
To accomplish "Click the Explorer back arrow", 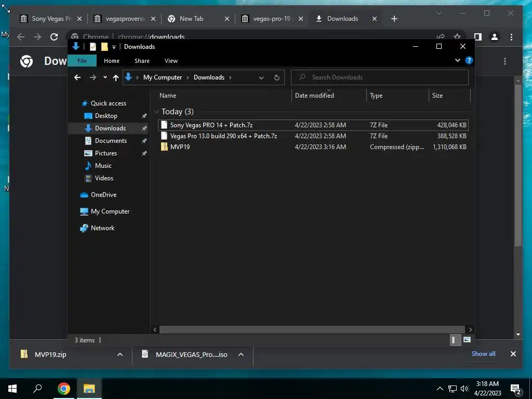I will [x=77, y=78].
